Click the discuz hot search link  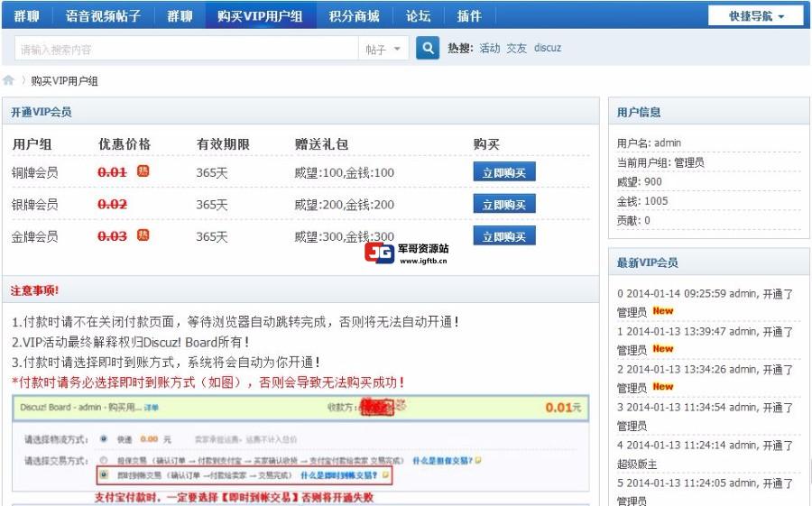(548, 49)
